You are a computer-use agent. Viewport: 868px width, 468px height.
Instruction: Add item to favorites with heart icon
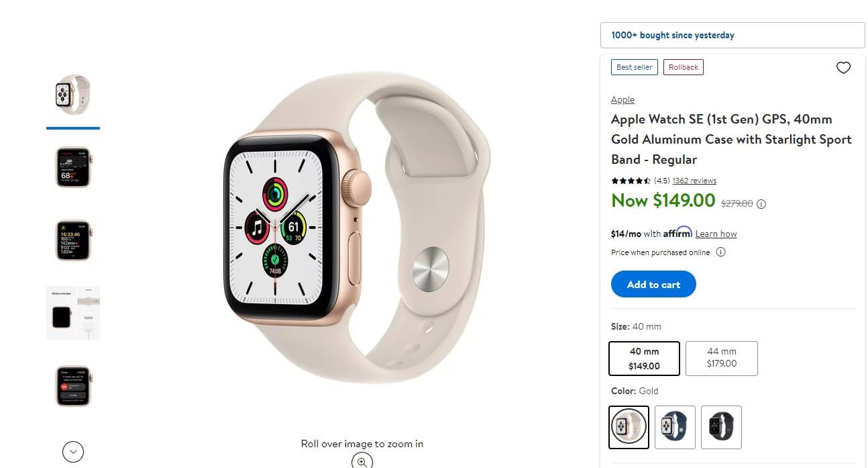[843, 68]
